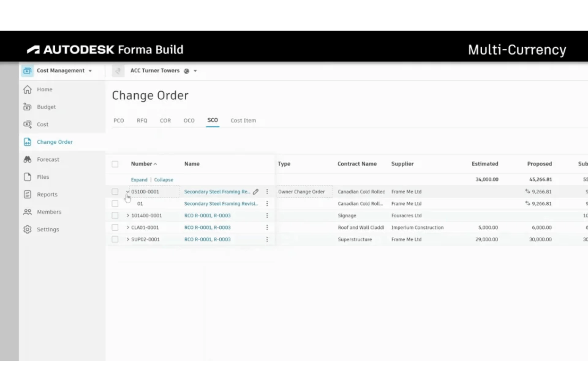Click the Name column header
Viewport: 588px width, 392px height.
192,164
